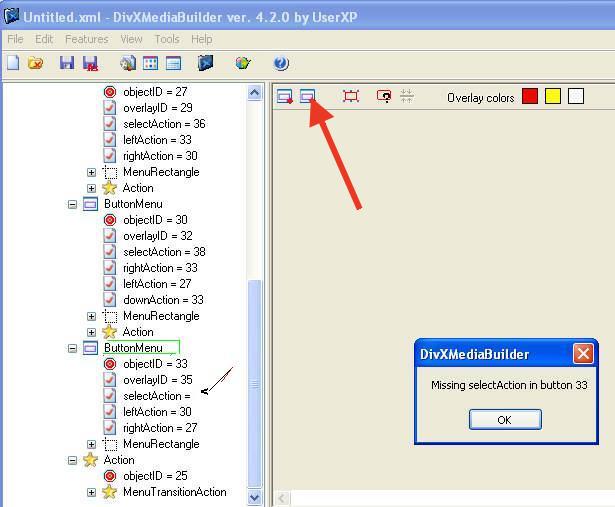This screenshot has width=615, height=507.
Task: Click OK in the DivXMediaBuilder dialog
Action: tap(505, 420)
